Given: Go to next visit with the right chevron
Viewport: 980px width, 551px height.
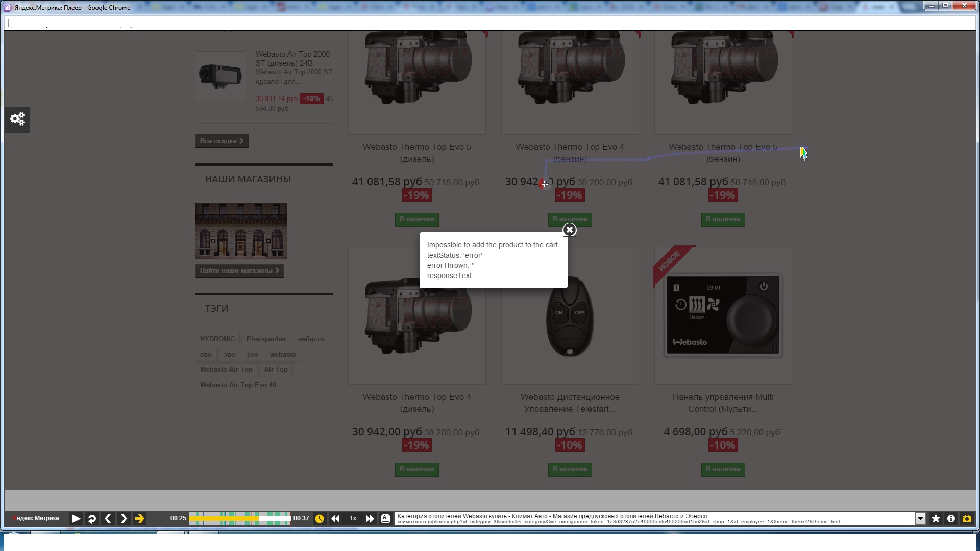Looking at the screenshot, I should (124, 519).
